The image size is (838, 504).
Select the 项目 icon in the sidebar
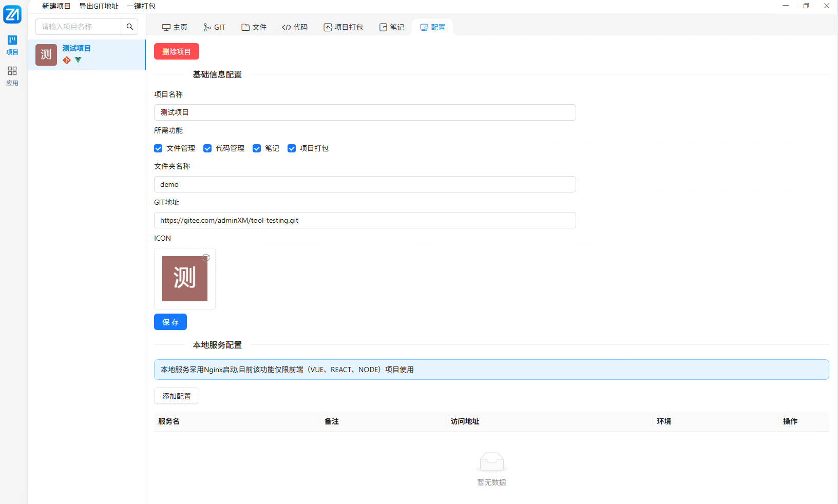click(x=12, y=44)
